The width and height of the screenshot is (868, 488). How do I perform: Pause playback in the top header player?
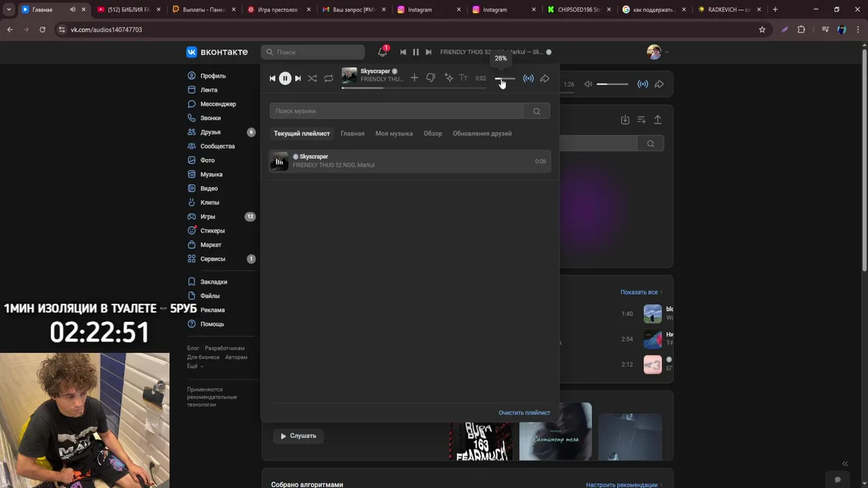coord(416,52)
